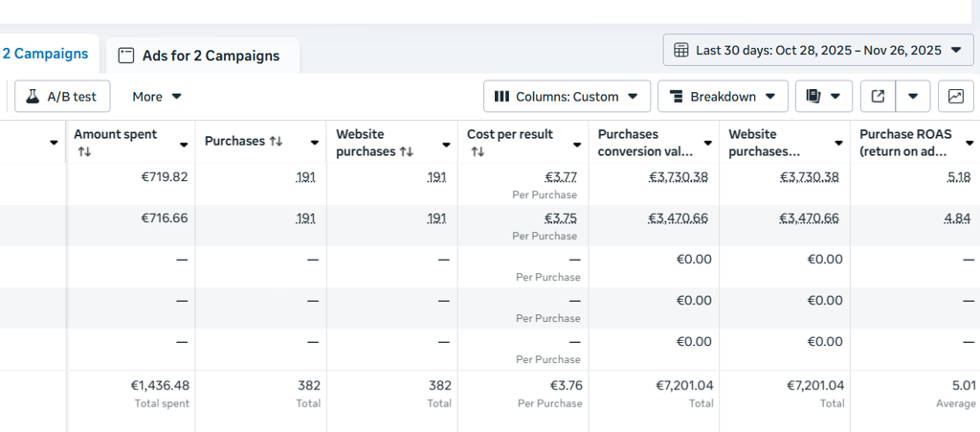This screenshot has width=980, height=432.
Task: Open export options dropdown arrow
Action: tap(913, 96)
